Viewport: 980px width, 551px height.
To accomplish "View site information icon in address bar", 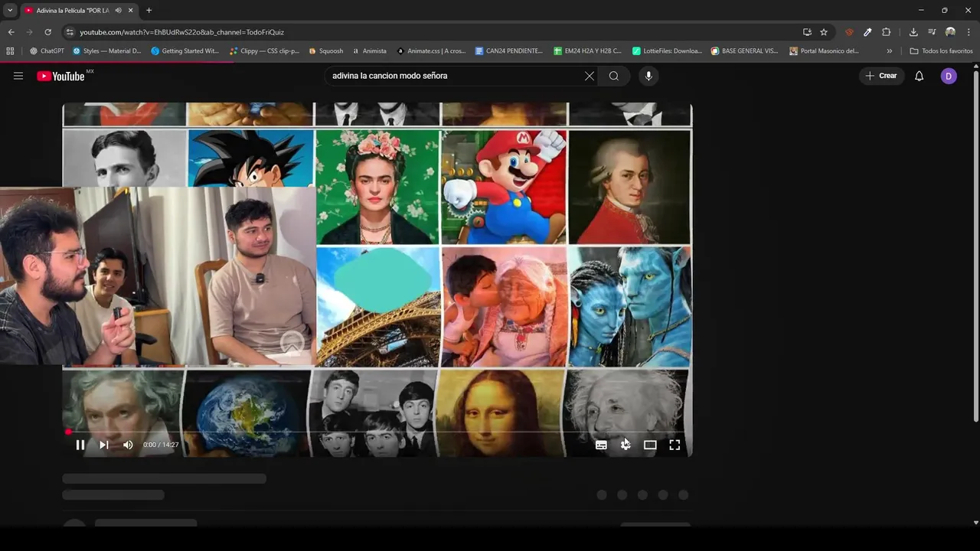I will 70,32.
